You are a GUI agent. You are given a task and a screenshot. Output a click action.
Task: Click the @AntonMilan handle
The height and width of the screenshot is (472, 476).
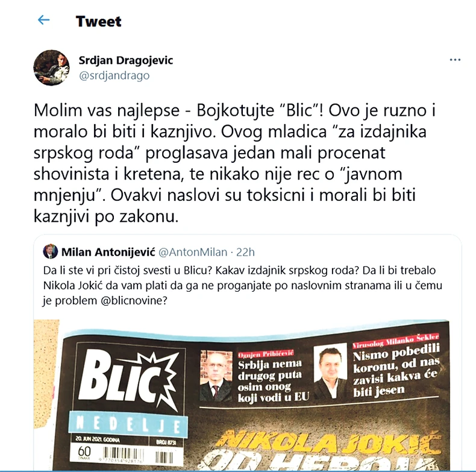[193, 252]
